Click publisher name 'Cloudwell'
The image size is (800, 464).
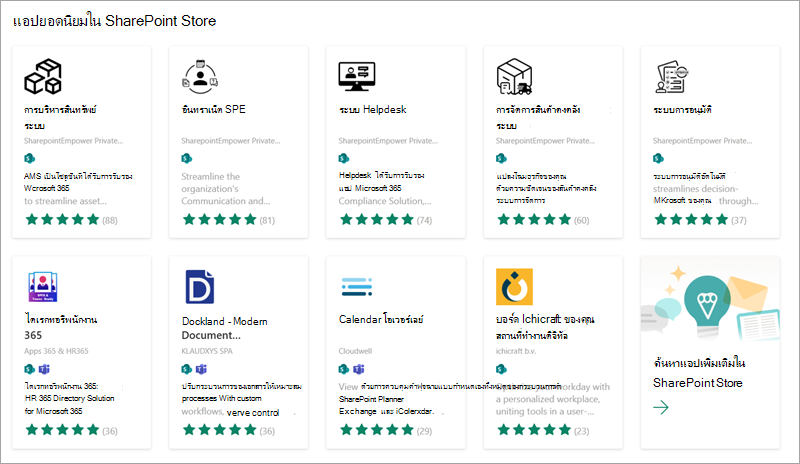(x=355, y=351)
